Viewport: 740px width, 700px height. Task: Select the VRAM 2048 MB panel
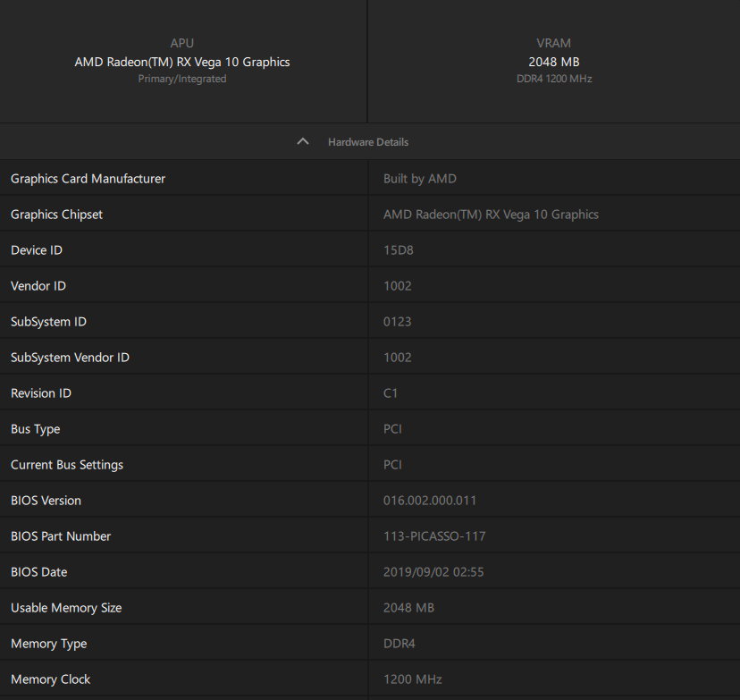click(554, 62)
